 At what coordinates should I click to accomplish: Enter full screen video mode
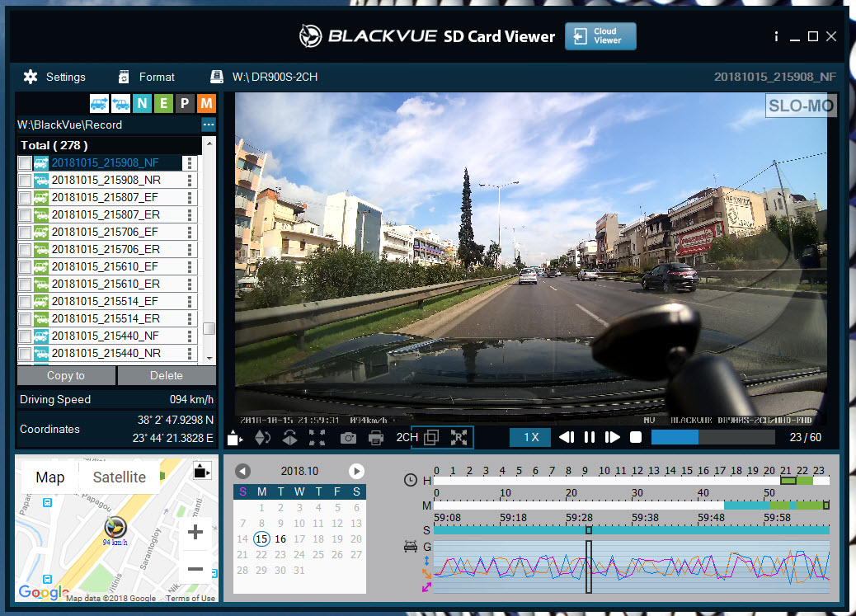pyautogui.click(x=317, y=437)
